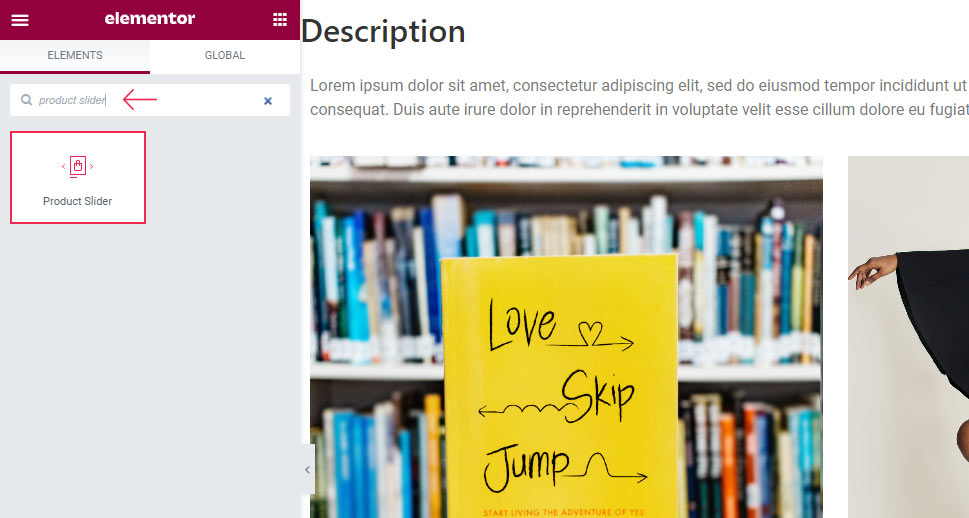The height and width of the screenshot is (518, 969).
Task: Click the Elementor logo text
Action: (x=150, y=19)
